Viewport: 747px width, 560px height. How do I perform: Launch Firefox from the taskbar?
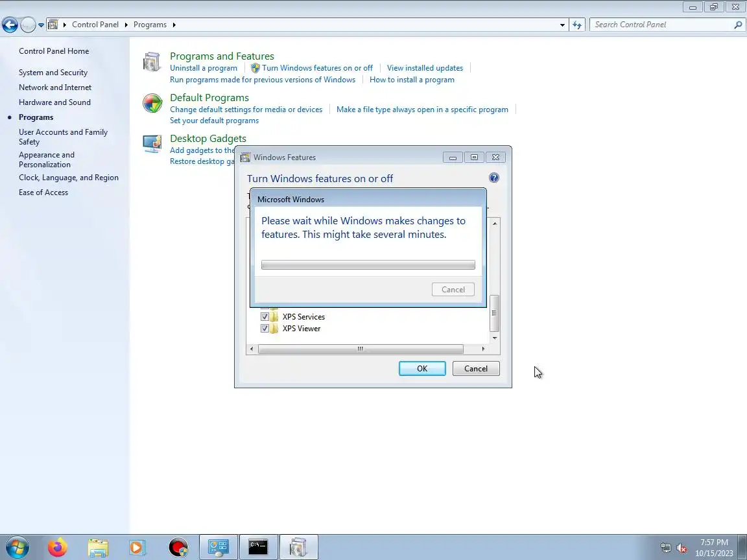coord(58,547)
